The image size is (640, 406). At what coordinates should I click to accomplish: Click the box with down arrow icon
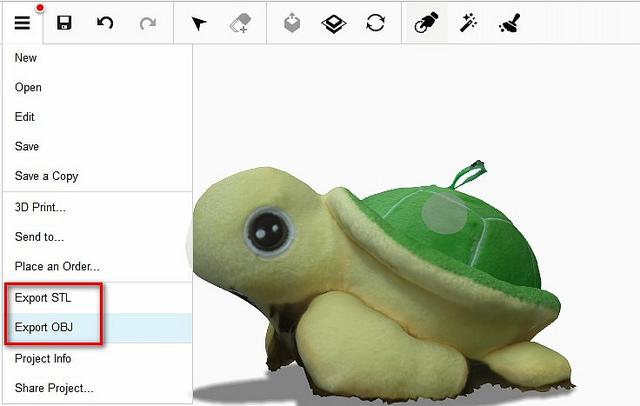[291, 22]
